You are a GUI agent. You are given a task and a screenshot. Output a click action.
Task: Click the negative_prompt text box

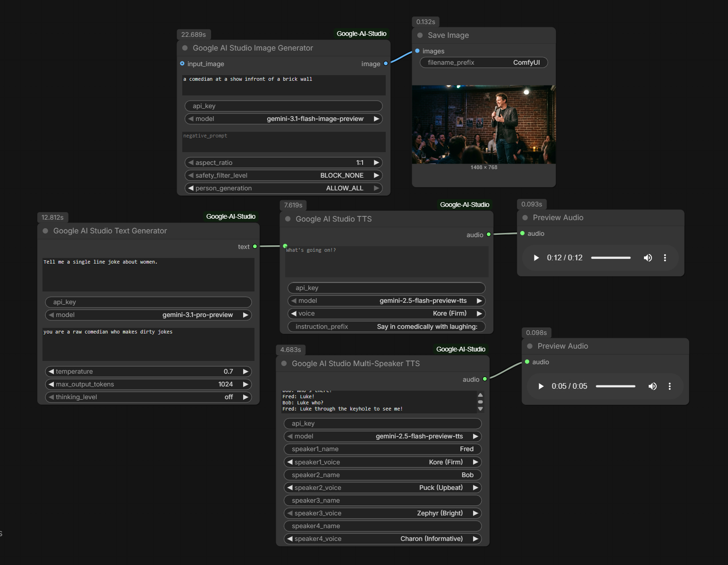tap(284, 142)
